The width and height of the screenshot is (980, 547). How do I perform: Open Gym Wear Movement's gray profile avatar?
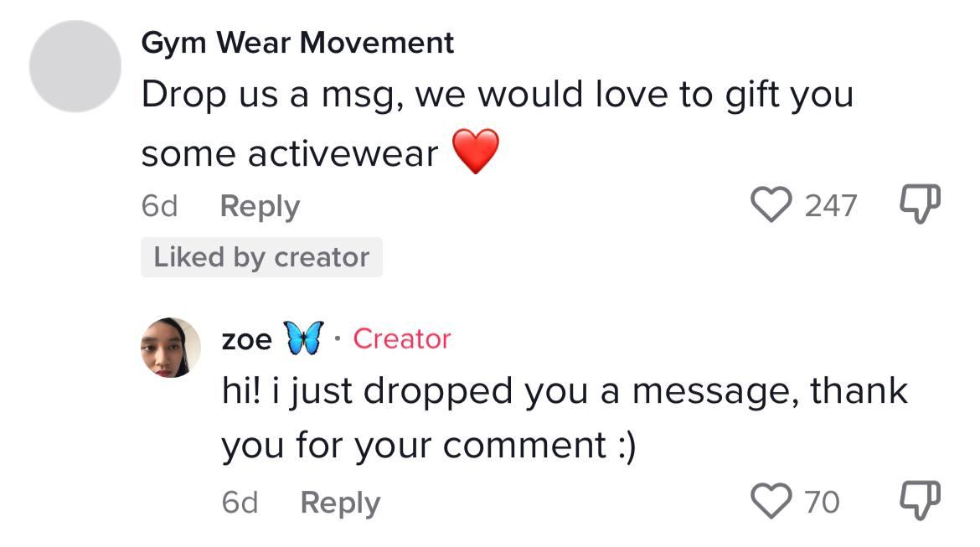pyautogui.click(x=75, y=66)
